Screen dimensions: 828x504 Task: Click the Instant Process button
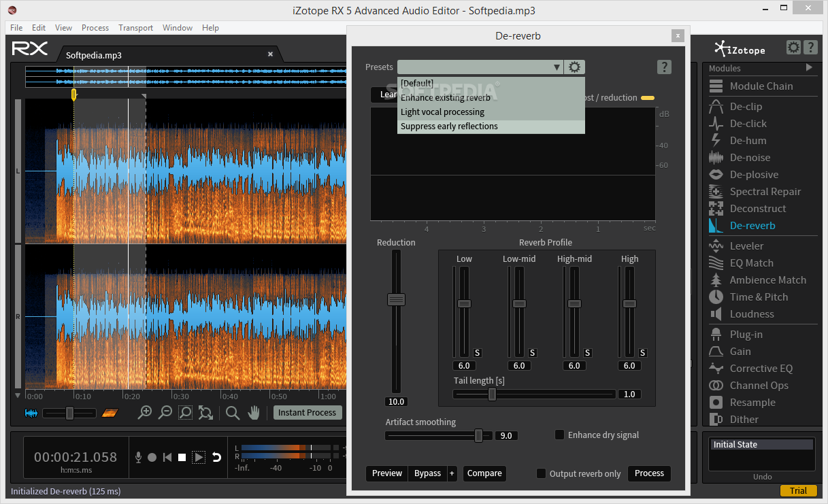click(307, 412)
